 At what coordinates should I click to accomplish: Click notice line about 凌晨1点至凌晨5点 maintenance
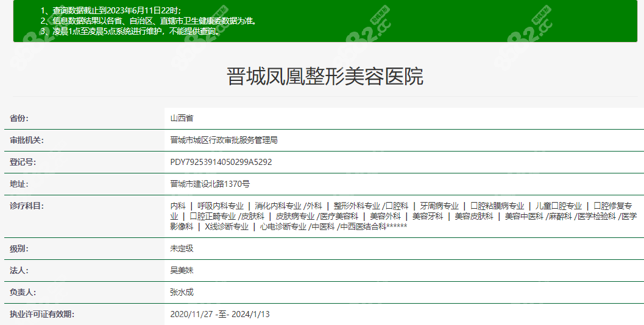click(x=132, y=31)
